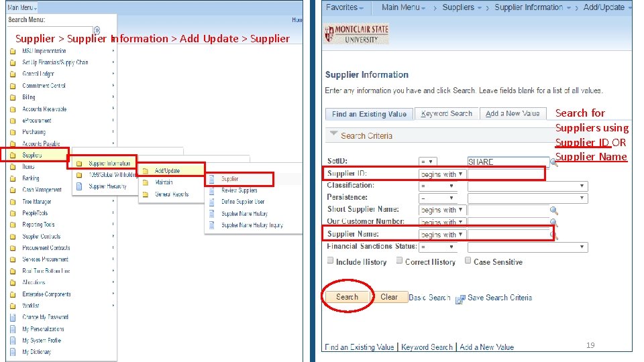Open General Ledger menu folder
This screenshot has width=644, height=362.
[x=38, y=74]
